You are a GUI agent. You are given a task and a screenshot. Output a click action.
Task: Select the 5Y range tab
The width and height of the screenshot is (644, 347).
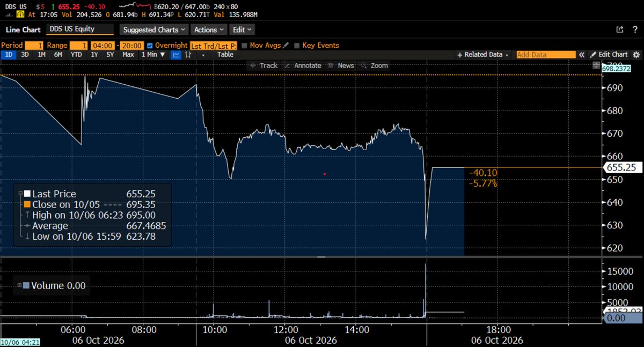pyautogui.click(x=110, y=55)
